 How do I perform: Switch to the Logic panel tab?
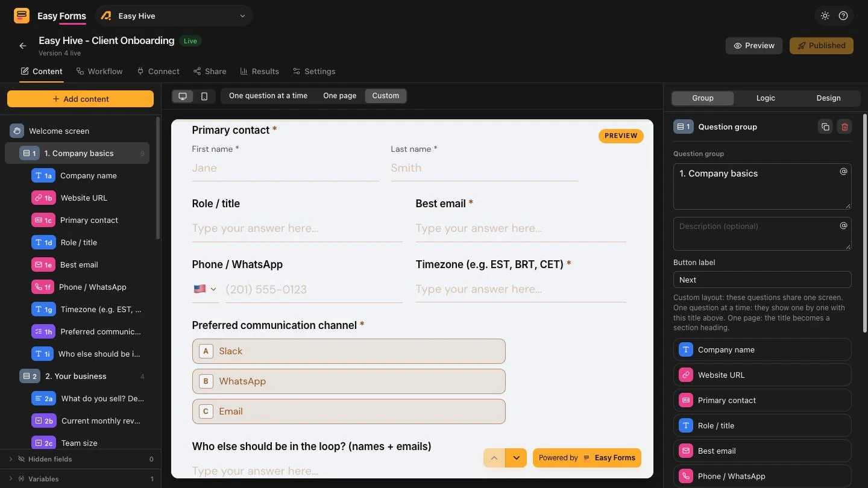click(x=766, y=98)
